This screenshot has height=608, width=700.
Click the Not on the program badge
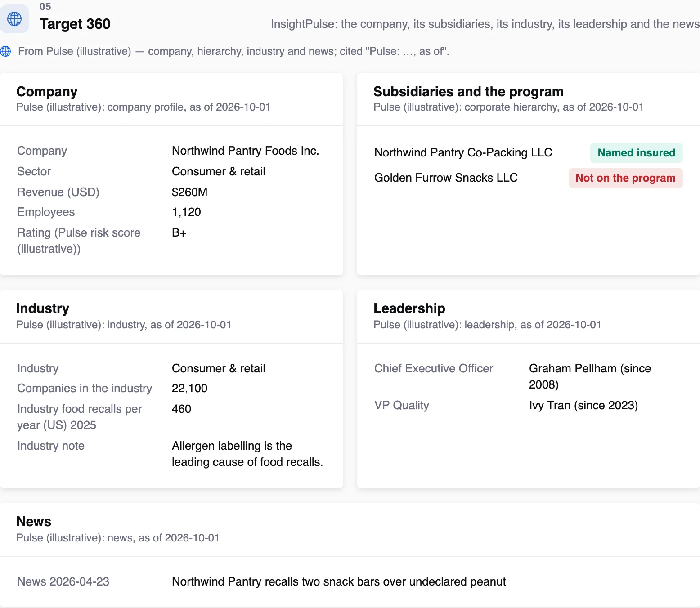coord(625,178)
